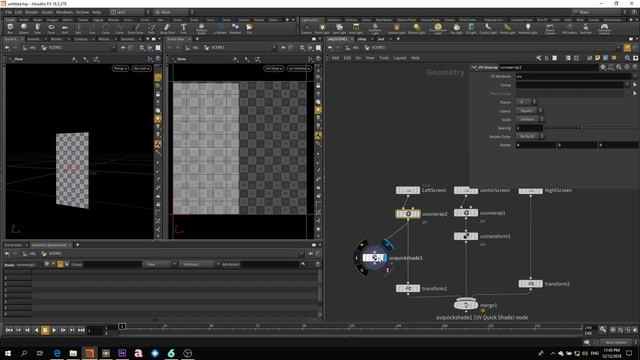The image size is (640, 360).
Task: Step back one frame
Action: pyautogui.click(x=27, y=330)
